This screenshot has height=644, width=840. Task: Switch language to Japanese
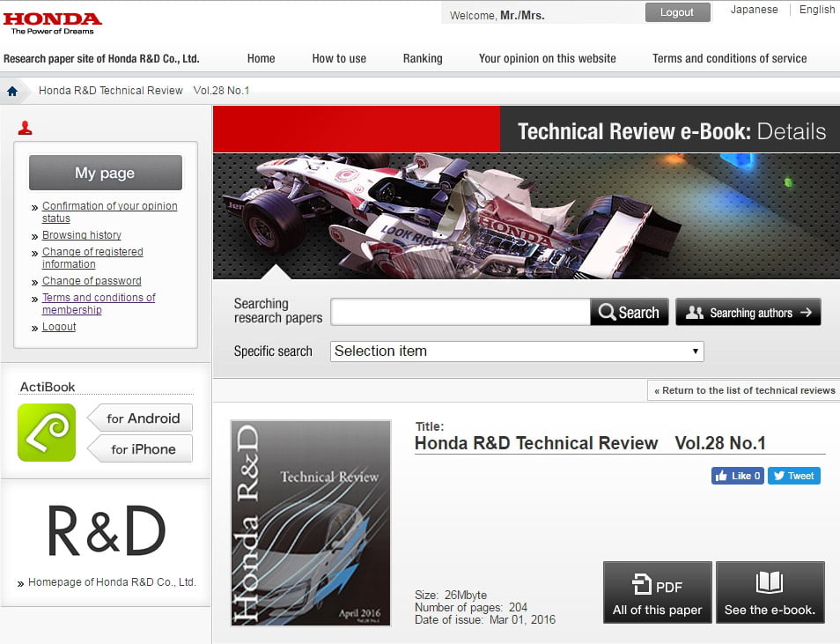(755, 10)
